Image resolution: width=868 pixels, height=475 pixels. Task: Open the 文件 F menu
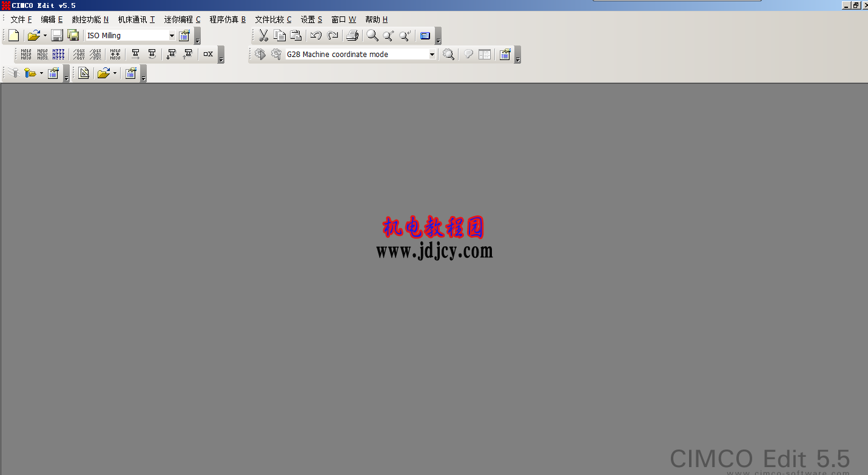tap(21, 19)
